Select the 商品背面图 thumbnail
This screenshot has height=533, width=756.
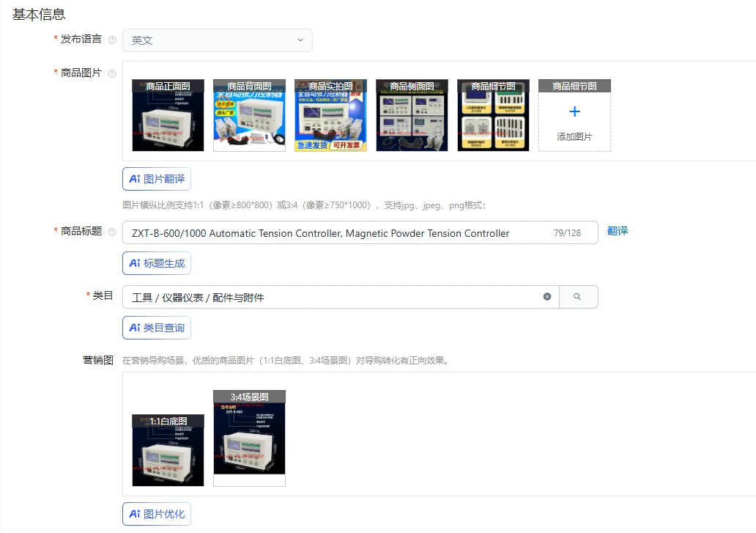[x=249, y=115]
